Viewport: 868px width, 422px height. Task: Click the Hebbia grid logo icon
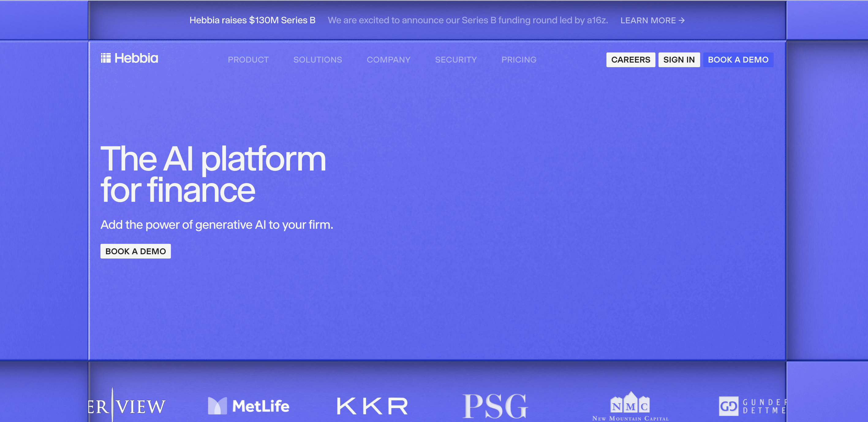click(105, 58)
